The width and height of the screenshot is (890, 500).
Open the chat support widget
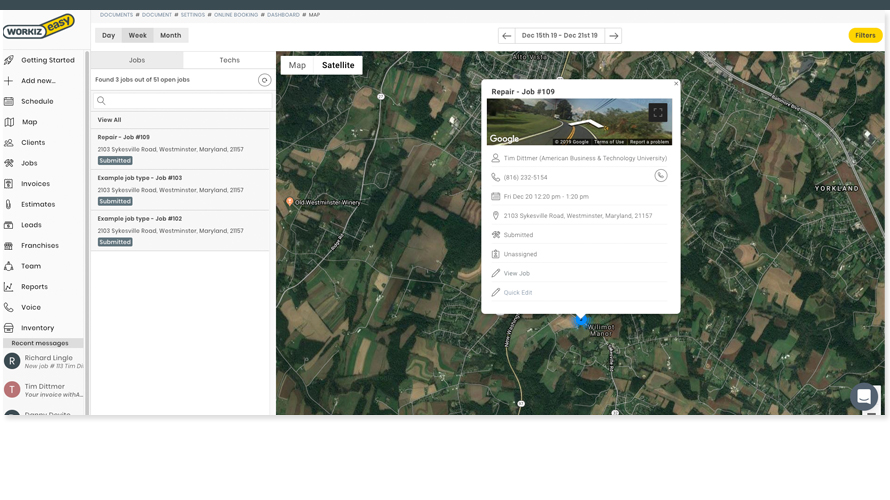tap(863, 396)
